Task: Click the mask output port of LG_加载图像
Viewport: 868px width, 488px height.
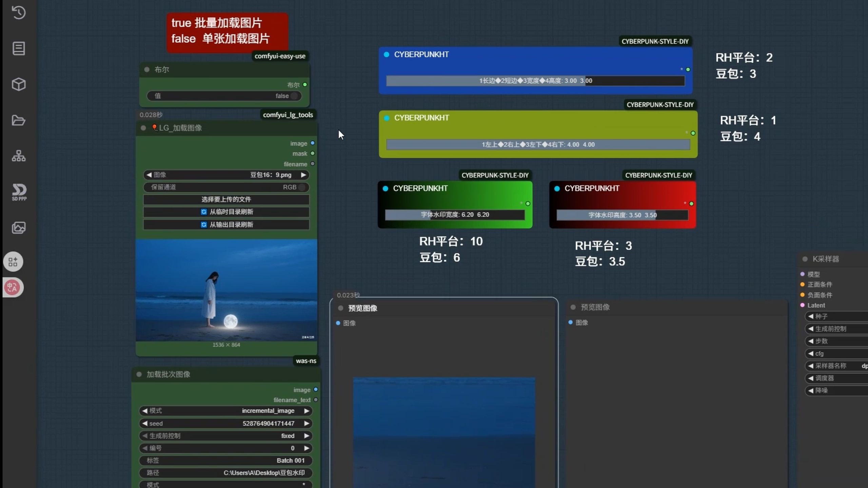Action: point(313,154)
